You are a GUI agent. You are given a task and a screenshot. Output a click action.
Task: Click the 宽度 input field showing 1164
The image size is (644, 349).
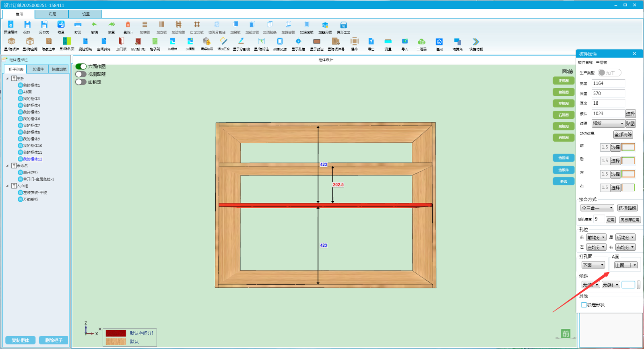click(608, 84)
